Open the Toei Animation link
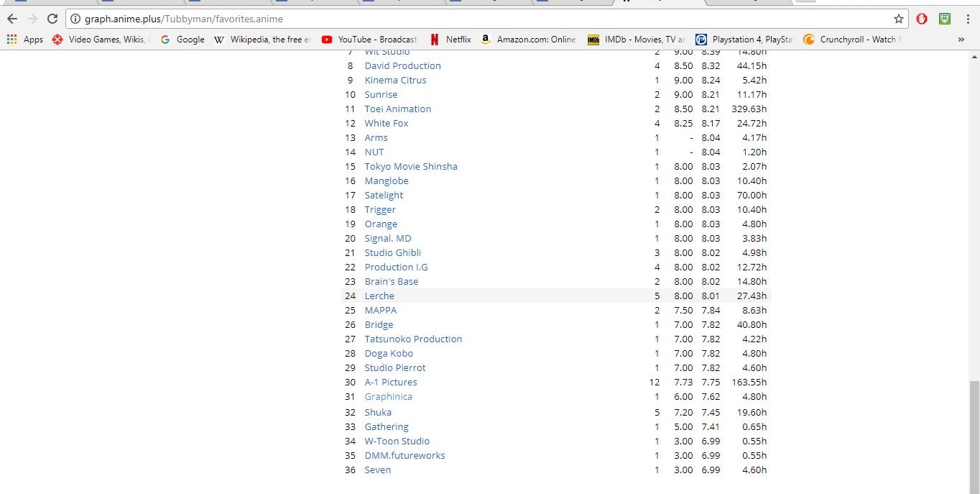Viewport: 980px width, 494px height. pos(398,109)
